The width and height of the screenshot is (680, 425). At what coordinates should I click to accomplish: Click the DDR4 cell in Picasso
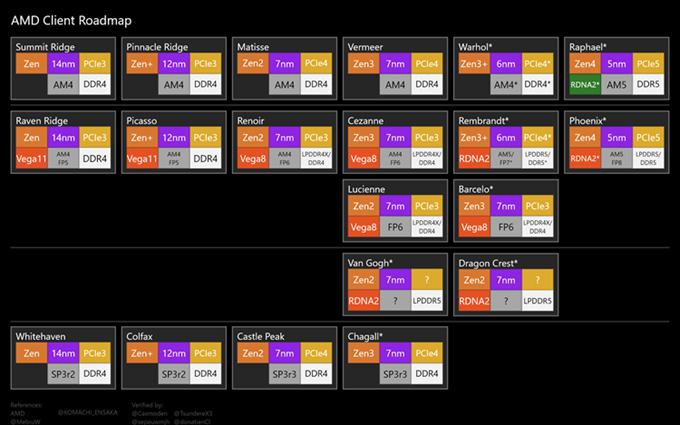click(x=206, y=158)
